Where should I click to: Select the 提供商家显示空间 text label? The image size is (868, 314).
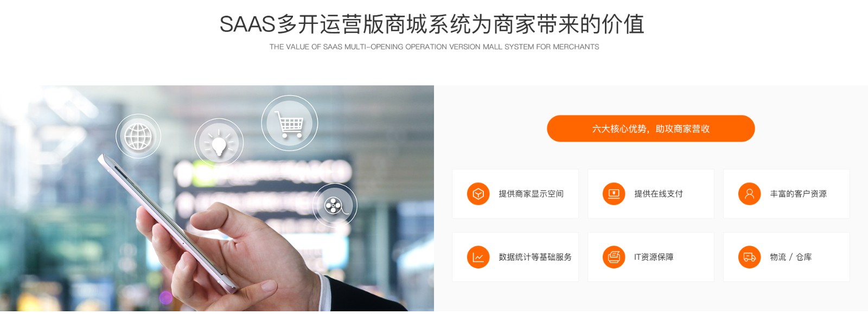(531, 194)
